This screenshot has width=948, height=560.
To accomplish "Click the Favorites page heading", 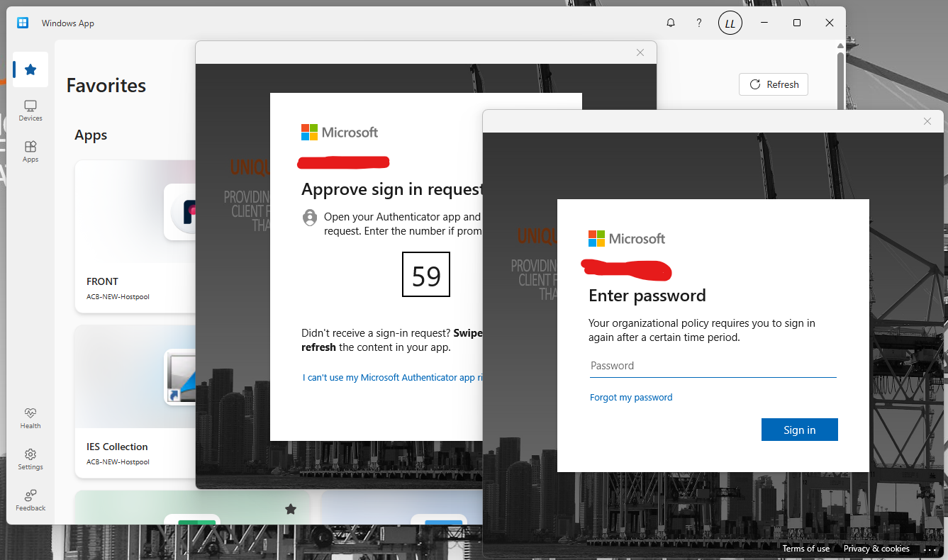I will tap(106, 86).
